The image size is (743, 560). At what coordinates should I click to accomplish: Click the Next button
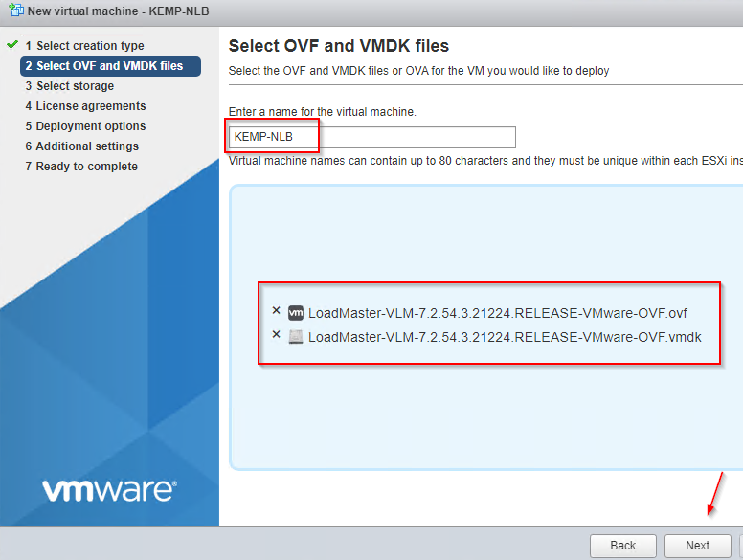[697, 546]
